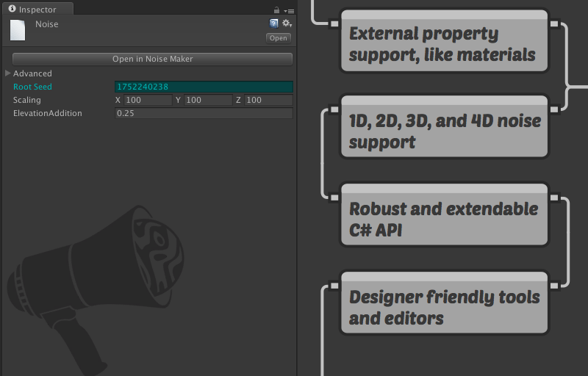Focus the Scaling Y field
This screenshot has width=588, height=376.
click(x=208, y=100)
